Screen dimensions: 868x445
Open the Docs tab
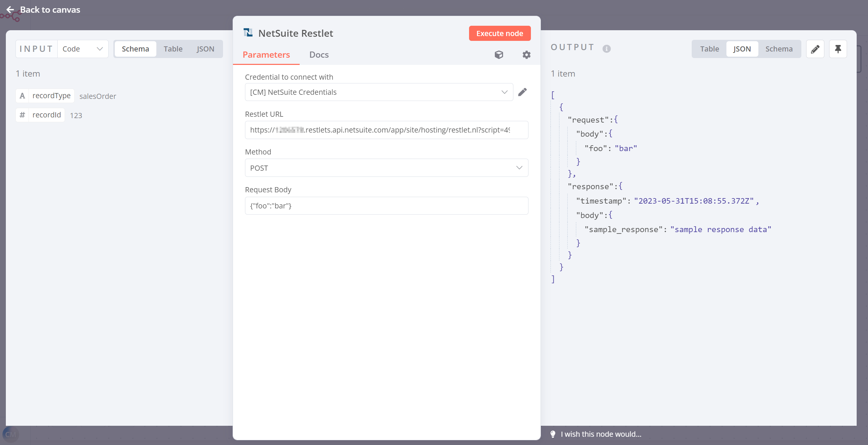click(319, 55)
